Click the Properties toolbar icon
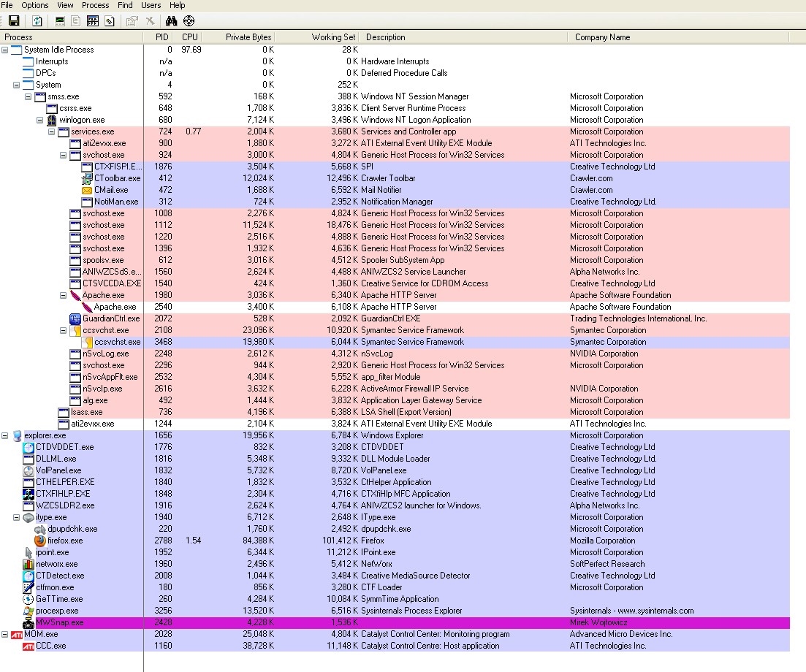Screen dimensions: 806x672 132,20
